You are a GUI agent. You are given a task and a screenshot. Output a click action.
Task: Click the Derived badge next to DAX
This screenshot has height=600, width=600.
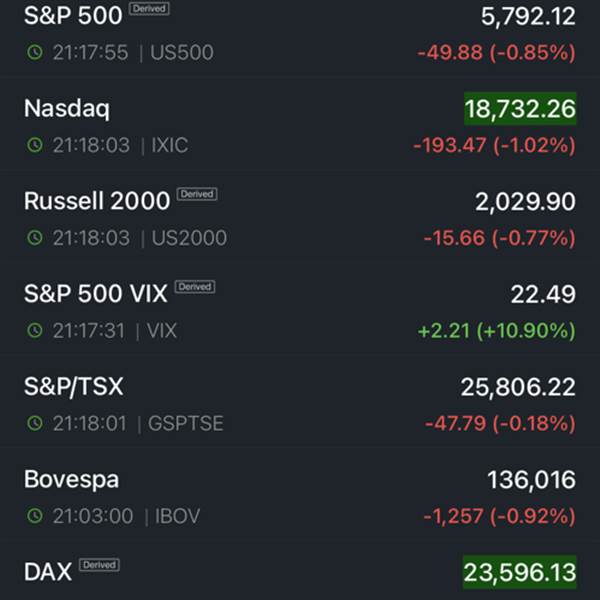[x=99, y=565]
